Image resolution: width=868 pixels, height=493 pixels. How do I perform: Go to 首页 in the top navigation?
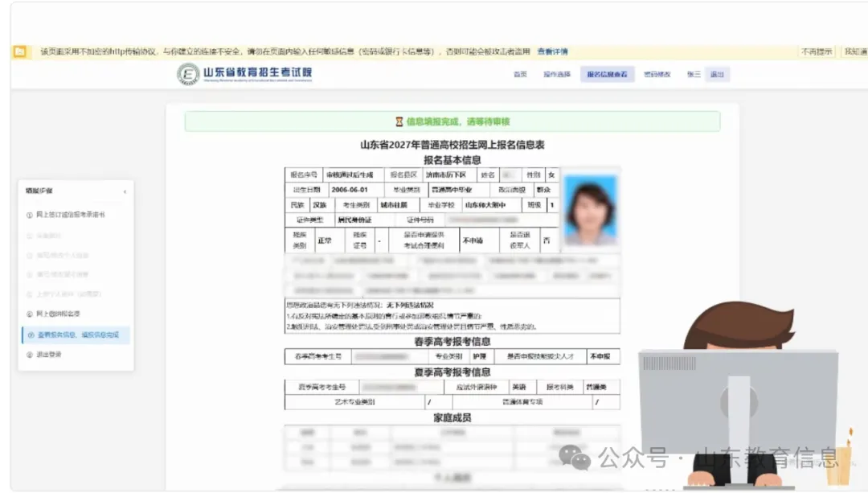(520, 74)
